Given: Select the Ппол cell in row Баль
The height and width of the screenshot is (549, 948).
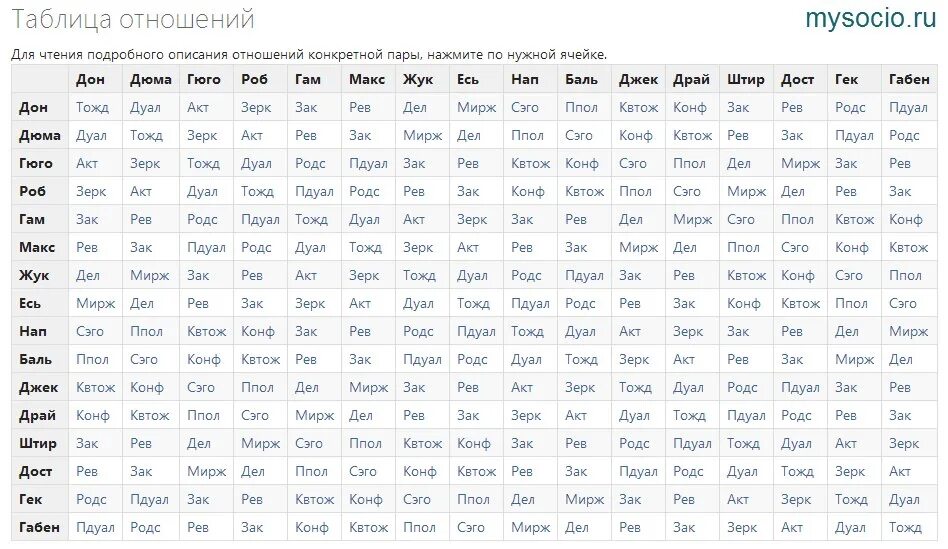Looking at the screenshot, I should pyautogui.click(x=92, y=359).
